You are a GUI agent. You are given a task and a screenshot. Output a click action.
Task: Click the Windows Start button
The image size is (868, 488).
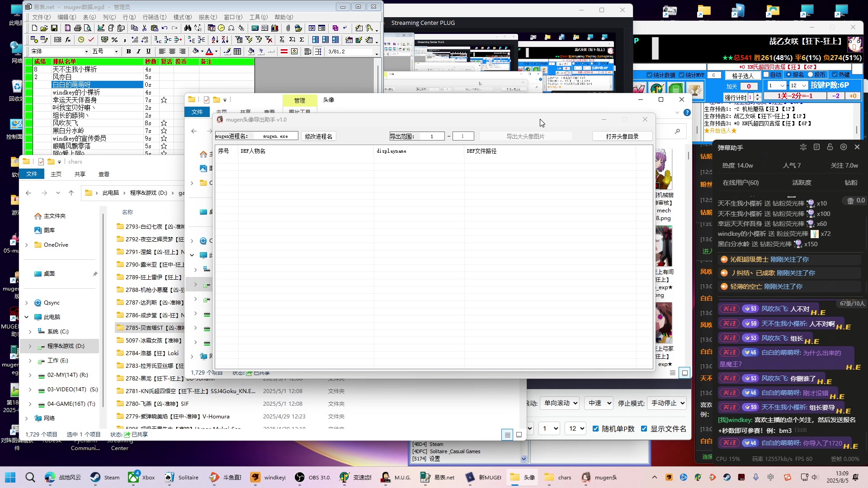[10, 477]
